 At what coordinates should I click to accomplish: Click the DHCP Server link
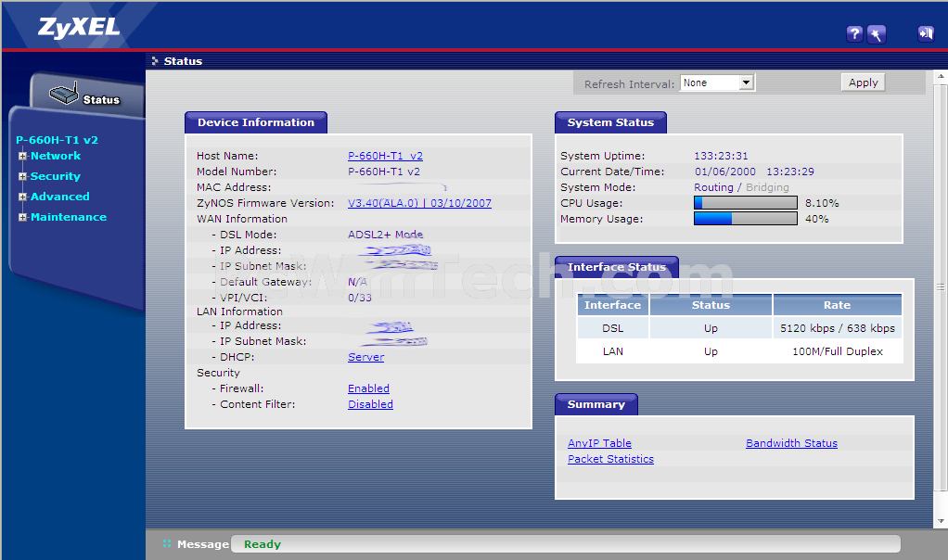pos(365,357)
